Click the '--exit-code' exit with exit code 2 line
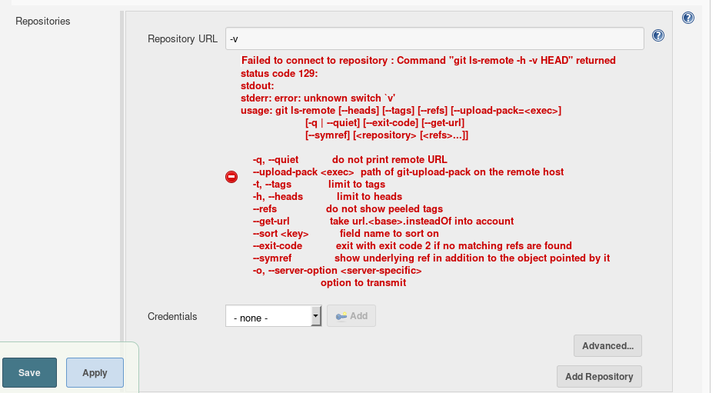 [412, 246]
